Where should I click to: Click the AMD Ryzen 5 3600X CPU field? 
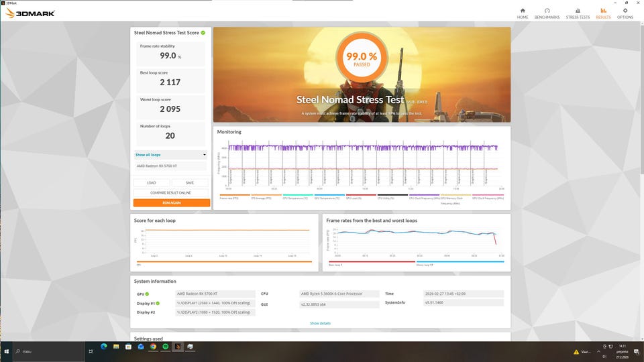point(339,294)
